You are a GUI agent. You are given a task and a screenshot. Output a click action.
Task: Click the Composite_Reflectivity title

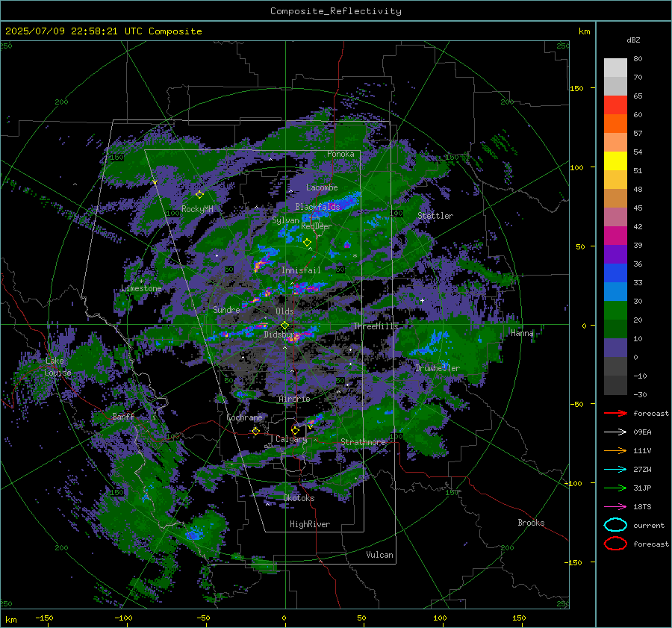pos(335,11)
